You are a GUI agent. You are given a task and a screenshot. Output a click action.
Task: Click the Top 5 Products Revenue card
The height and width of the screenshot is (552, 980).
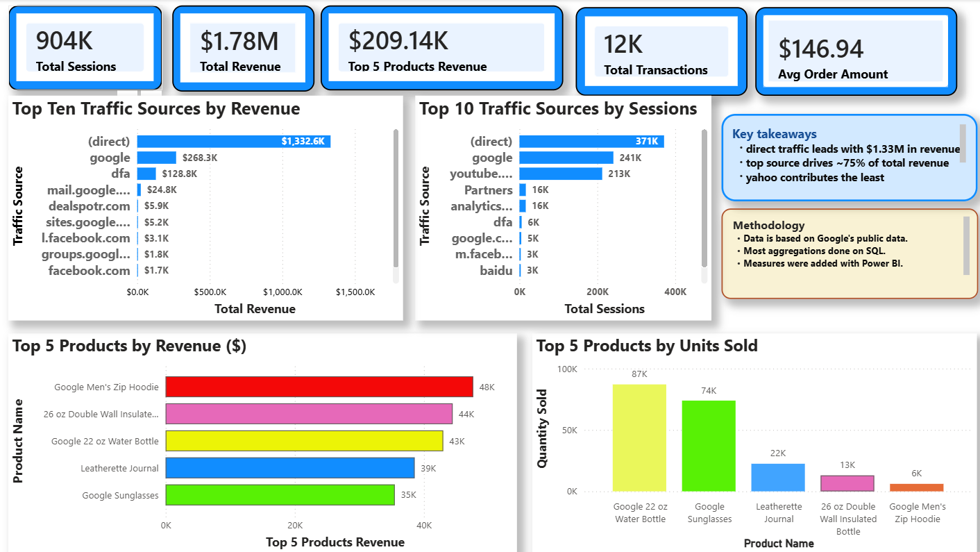[441, 48]
